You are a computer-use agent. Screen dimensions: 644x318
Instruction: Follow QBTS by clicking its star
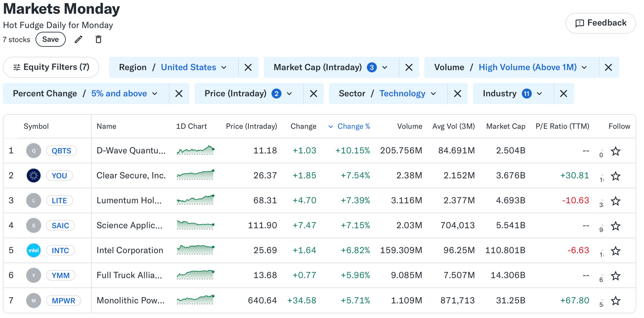click(615, 150)
